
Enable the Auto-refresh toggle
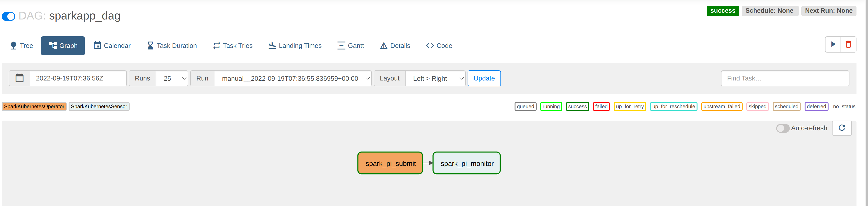coord(783,128)
